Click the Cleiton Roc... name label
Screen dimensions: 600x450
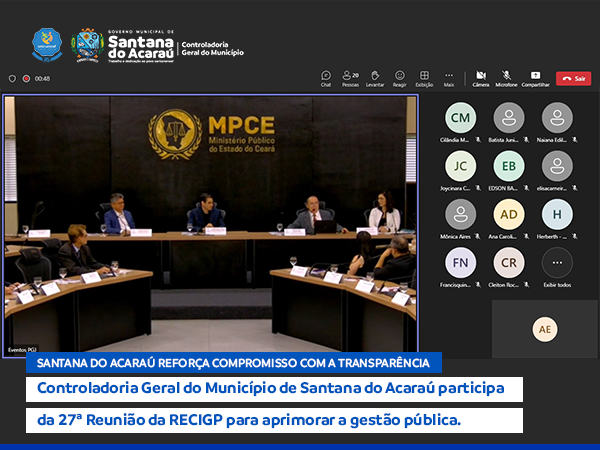[x=503, y=285]
